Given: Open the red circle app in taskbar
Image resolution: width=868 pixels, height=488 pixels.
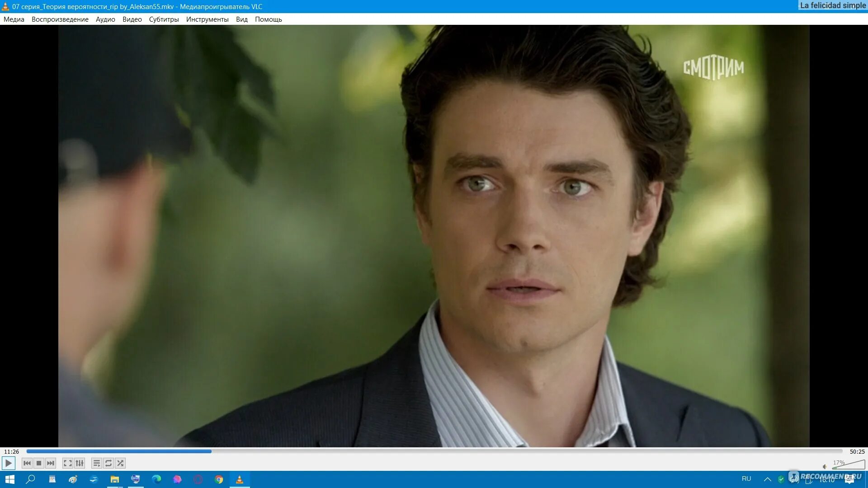Looking at the screenshot, I should pyautogui.click(x=198, y=479).
